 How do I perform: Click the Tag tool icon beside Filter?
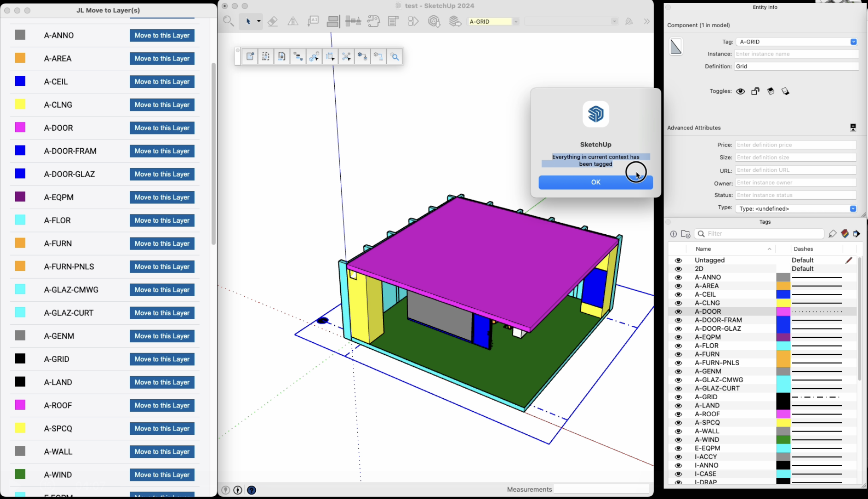[x=832, y=234]
